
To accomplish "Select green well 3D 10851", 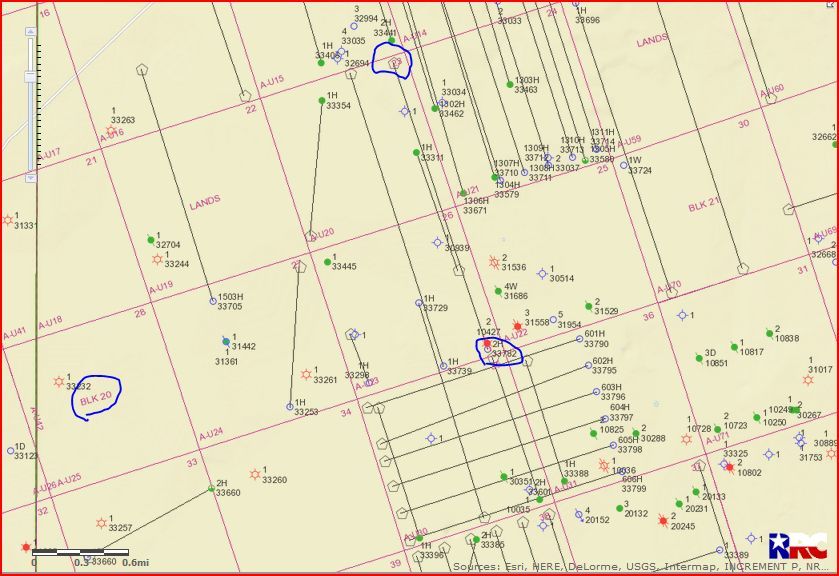I will pos(699,358).
